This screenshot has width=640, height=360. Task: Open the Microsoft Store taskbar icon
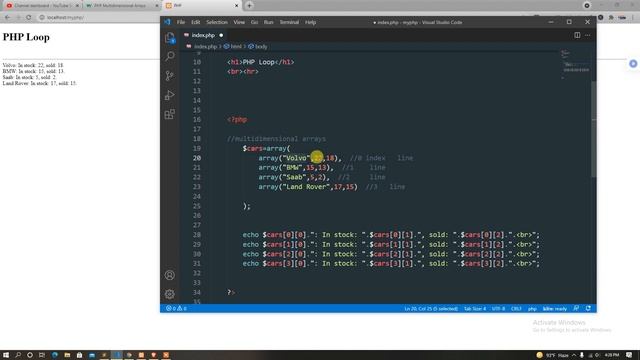pos(80,355)
